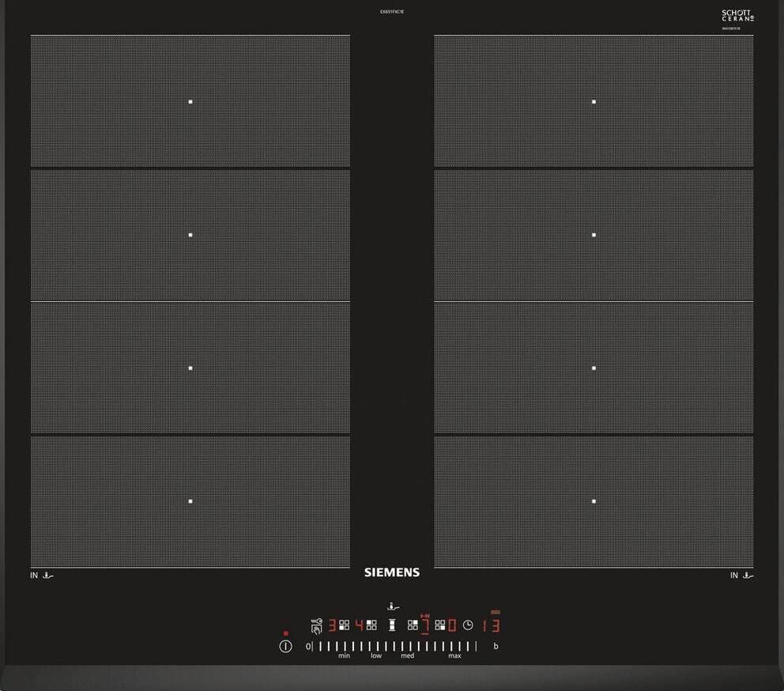Tap the red power level 3 display
Image resolution: width=784 pixels, height=691 pixels.
pyautogui.click(x=333, y=625)
